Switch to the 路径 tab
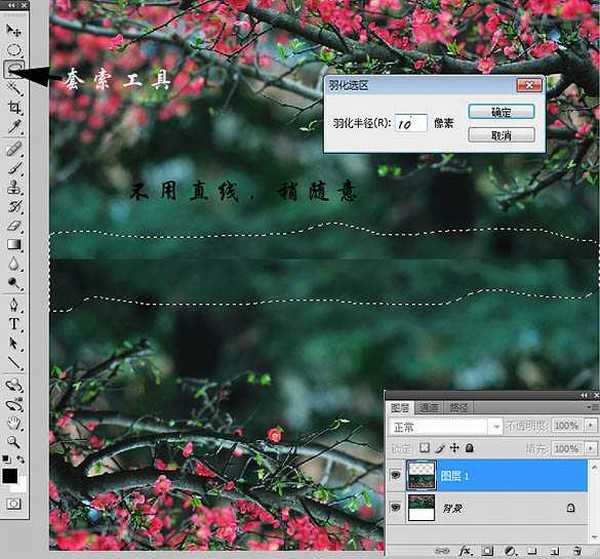 (459, 407)
